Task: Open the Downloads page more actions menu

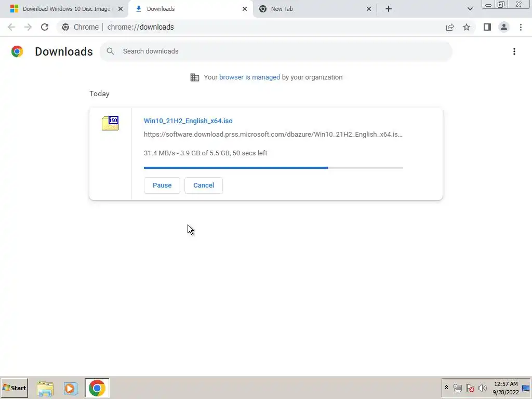Action: [x=514, y=51]
